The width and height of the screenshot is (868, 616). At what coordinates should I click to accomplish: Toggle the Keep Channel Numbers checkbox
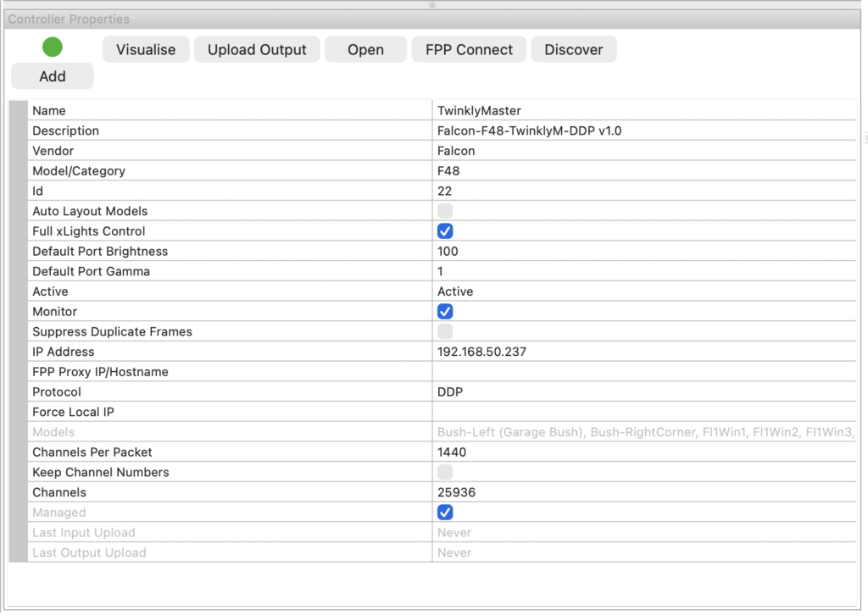click(x=445, y=472)
